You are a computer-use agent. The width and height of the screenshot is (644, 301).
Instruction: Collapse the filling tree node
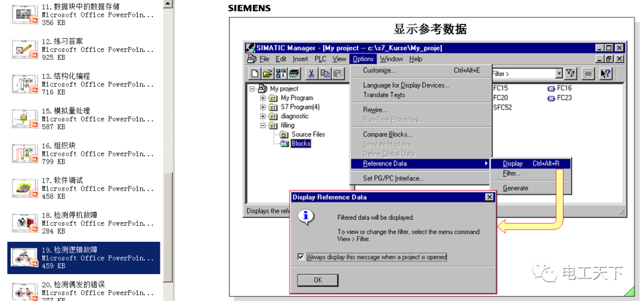tap(263, 125)
